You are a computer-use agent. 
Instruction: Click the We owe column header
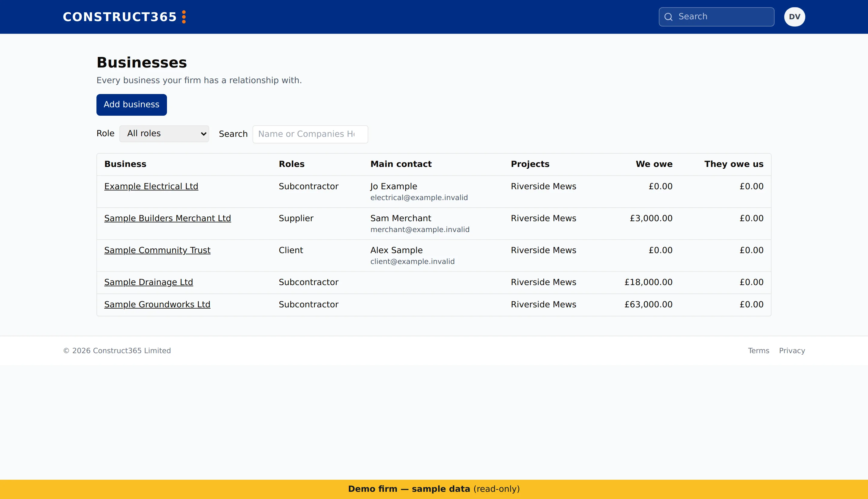[654, 164]
